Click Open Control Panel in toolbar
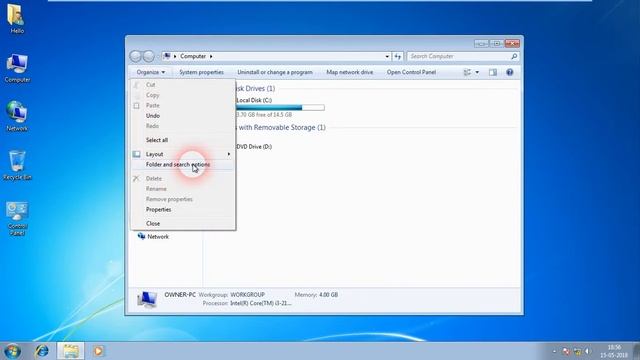This screenshot has width=640, height=360. [411, 72]
